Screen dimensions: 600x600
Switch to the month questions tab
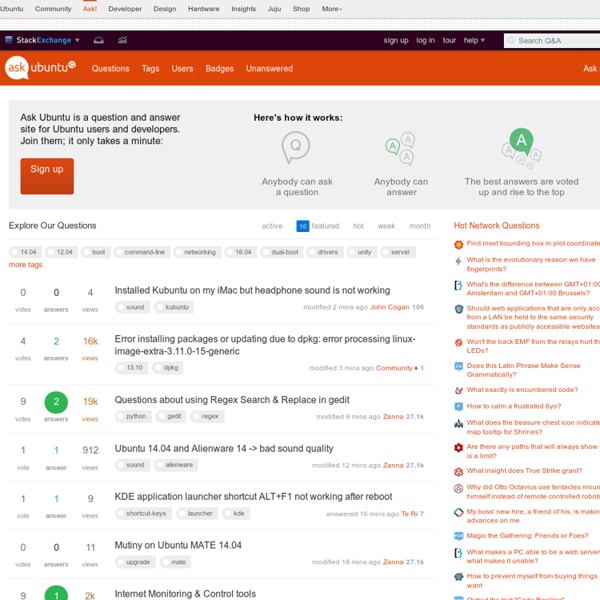tap(420, 226)
